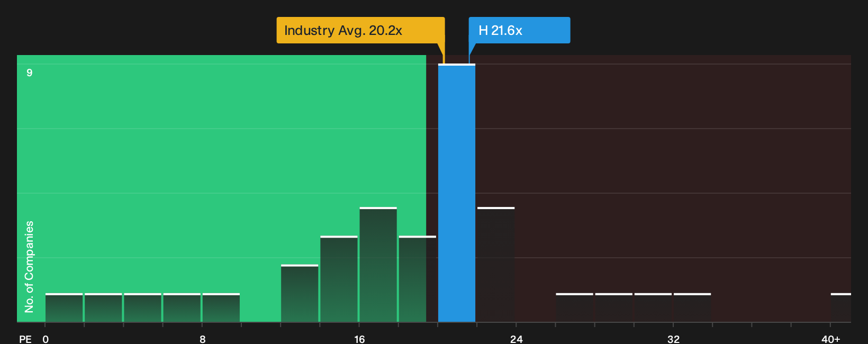Click the dark bar just right of blue bar
The height and width of the screenshot is (344, 868).
pyautogui.click(x=496, y=265)
